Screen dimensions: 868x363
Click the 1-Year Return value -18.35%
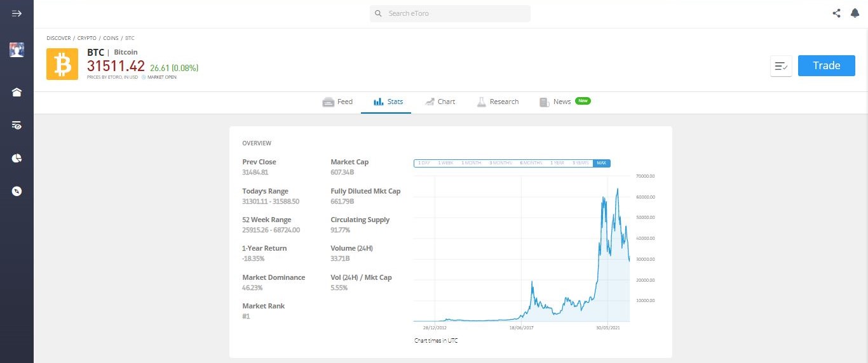click(254, 258)
